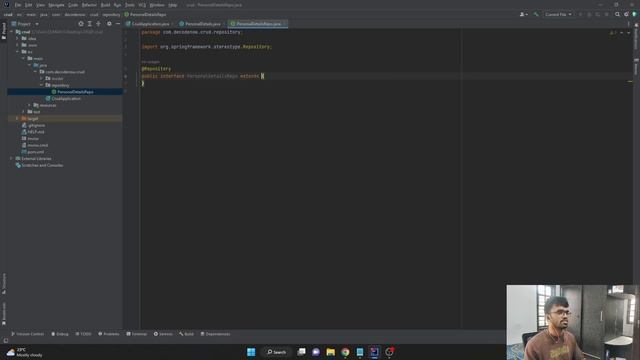640x360 pixels.
Task: Select Scratches and Consoles
Action: 39,165
